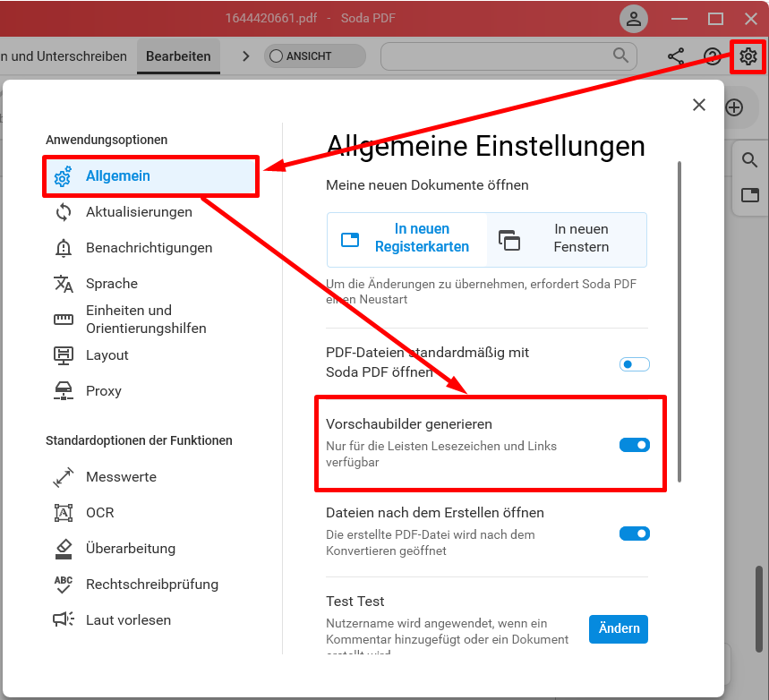Click the ABC spellcheck icon
Viewport: 769px width, 700px height.
pyautogui.click(x=64, y=585)
